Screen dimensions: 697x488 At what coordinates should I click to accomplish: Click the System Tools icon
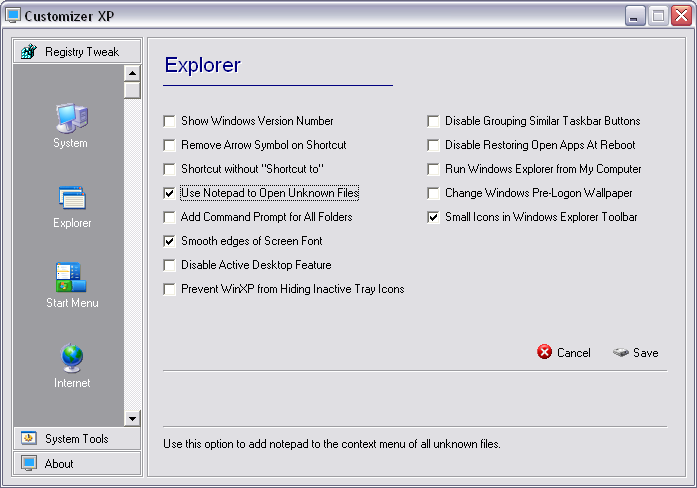(29, 438)
